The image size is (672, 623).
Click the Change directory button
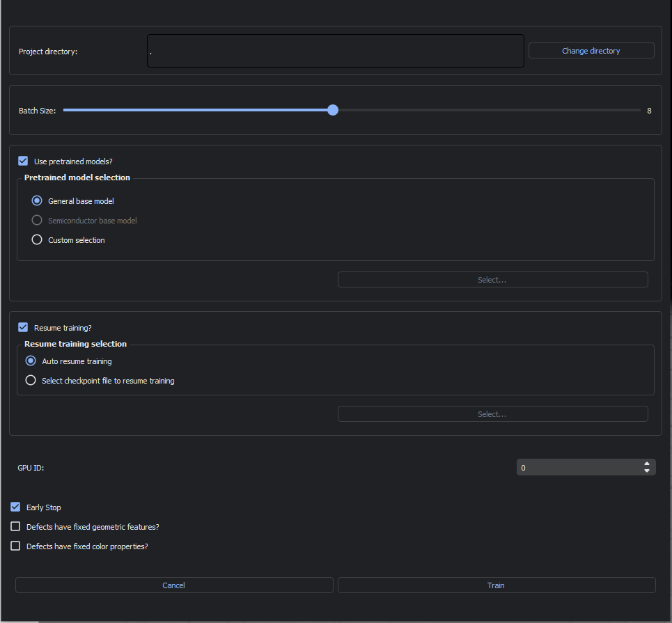click(591, 51)
